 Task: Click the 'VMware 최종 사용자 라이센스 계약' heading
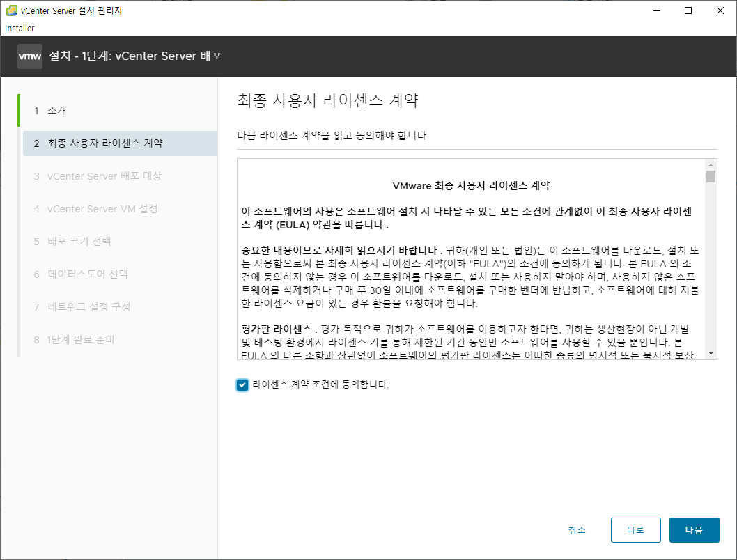click(471, 185)
